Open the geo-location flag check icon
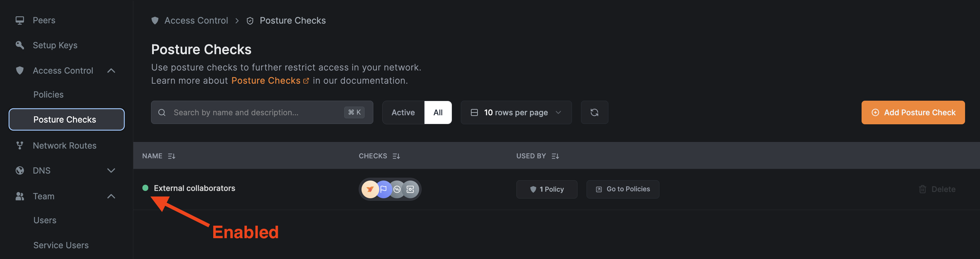 coord(383,189)
